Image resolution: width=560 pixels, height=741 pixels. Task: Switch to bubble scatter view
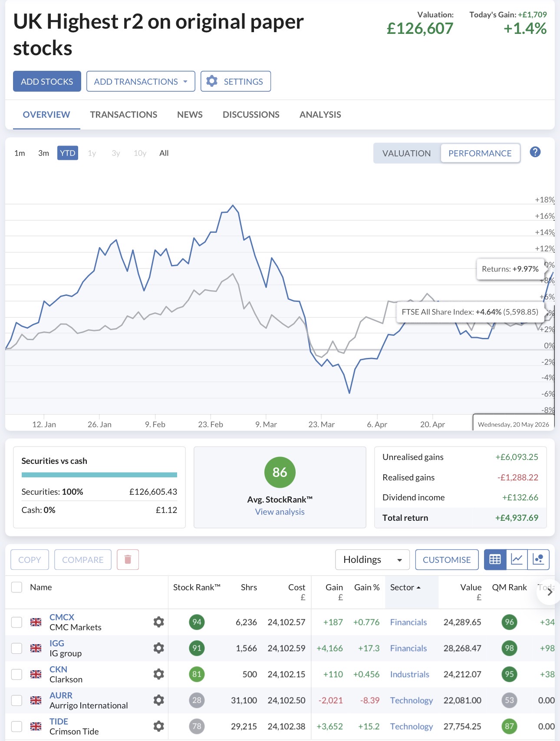(x=538, y=559)
